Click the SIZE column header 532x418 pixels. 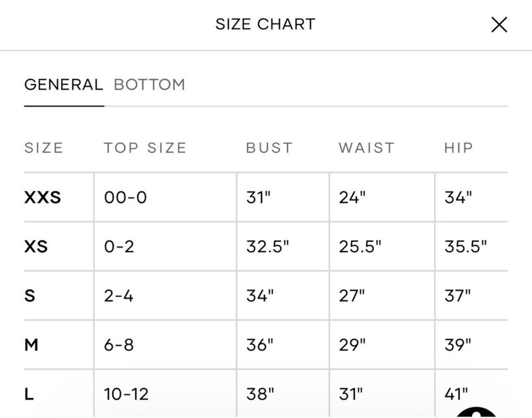coord(44,148)
